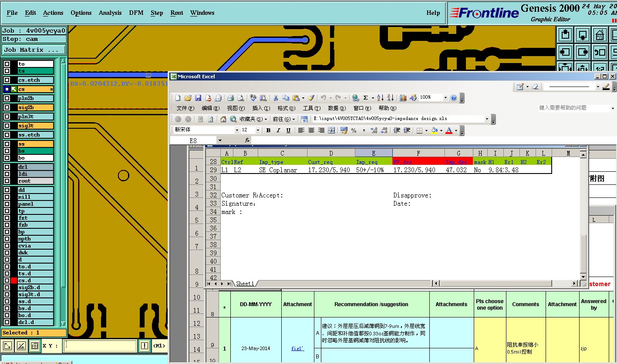Open the Favorites 收藏夹 dropdown
617x364 pixels.
[x=253, y=119]
